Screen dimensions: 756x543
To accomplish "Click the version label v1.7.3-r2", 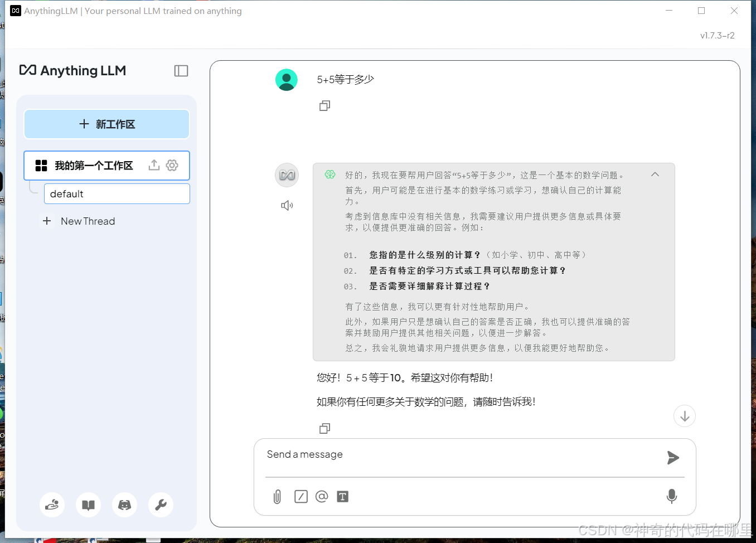I will 717,35.
